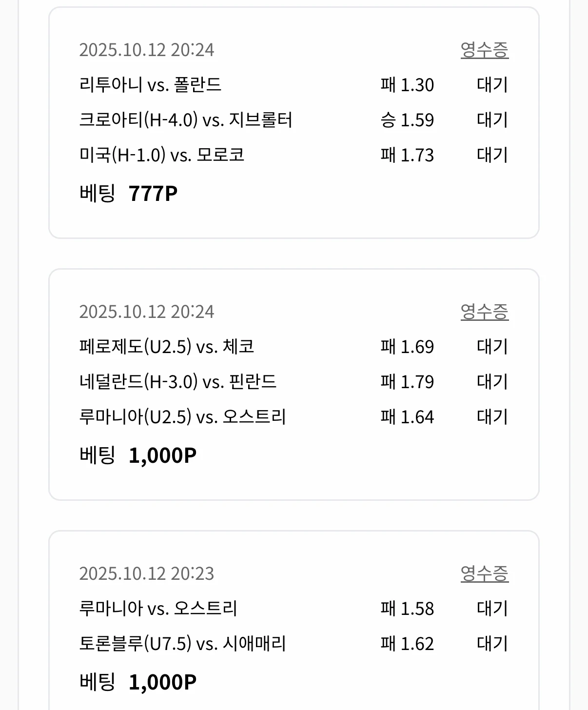
Task: Open 영수증 link for 20:23 bet
Action: click(x=484, y=573)
